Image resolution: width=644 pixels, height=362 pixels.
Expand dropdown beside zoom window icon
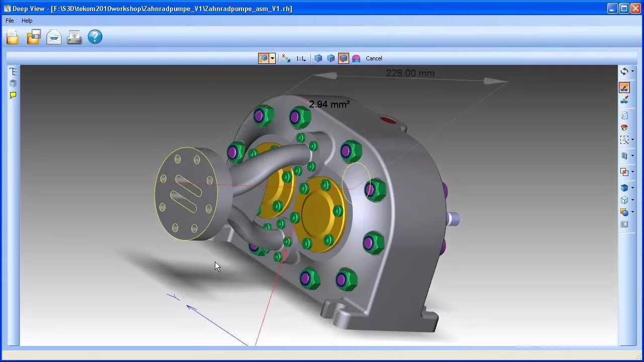click(x=632, y=140)
